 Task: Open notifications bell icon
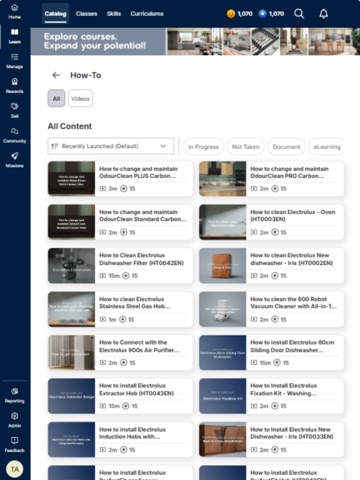point(324,14)
